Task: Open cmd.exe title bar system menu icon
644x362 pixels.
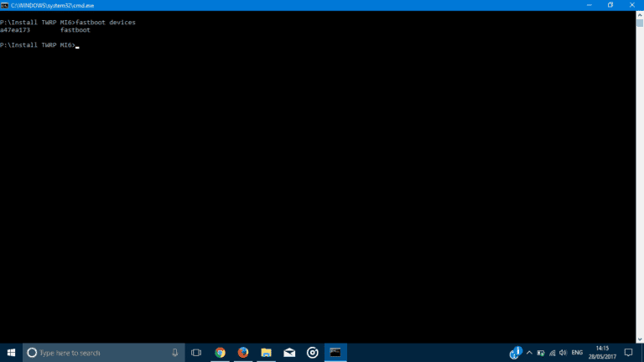Action: [4, 5]
